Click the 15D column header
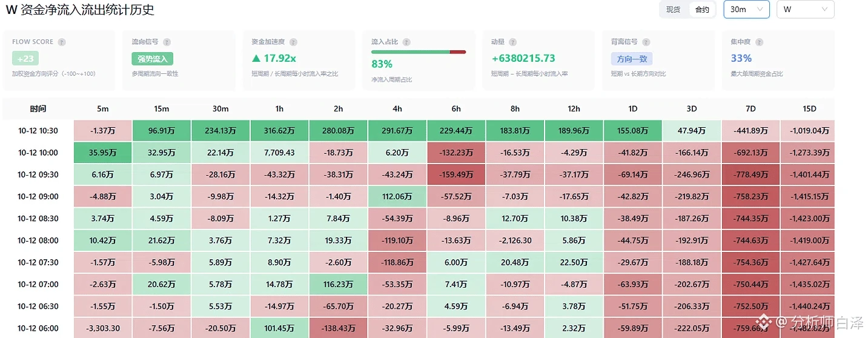Image resolution: width=868 pixels, height=338 pixels. tap(809, 109)
